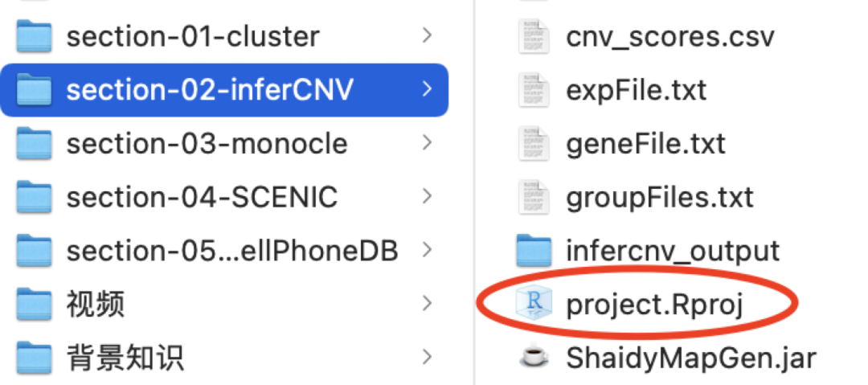Viewport: 868px width, 385px height.
Task: Expand the section-01-cluster folder chevron
Action: [427, 35]
